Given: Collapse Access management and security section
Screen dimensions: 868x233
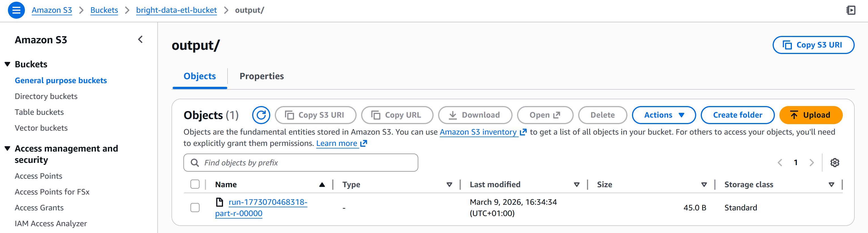Looking at the screenshot, I should coord(7,148).
